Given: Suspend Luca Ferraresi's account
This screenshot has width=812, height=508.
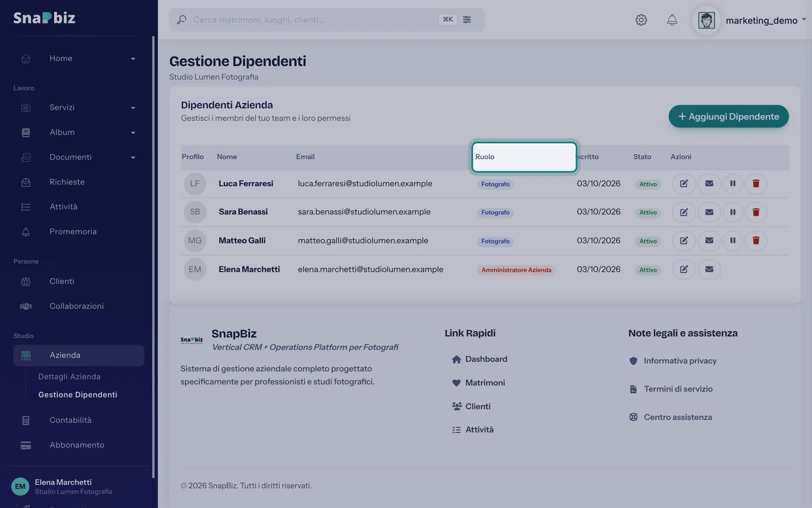Looking at the screenshot, I should tap(732, 183).
